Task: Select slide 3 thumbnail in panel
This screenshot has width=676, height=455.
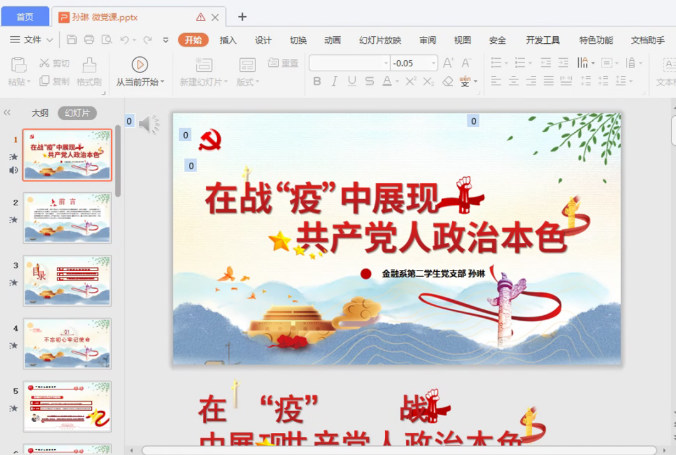Action: [x=67, y=280]
